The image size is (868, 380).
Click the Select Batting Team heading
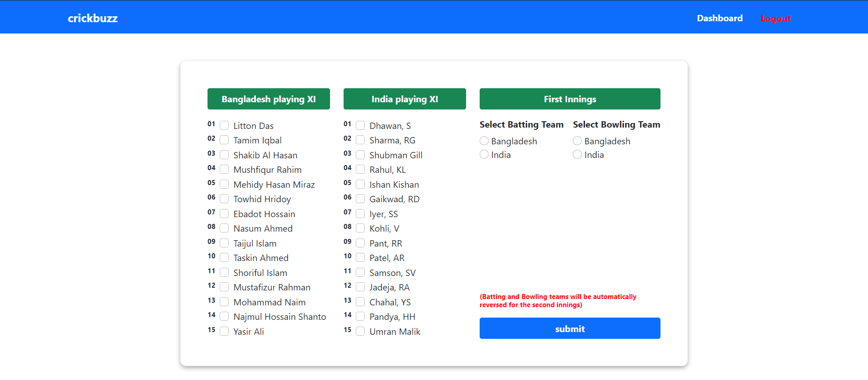[522, 124]
